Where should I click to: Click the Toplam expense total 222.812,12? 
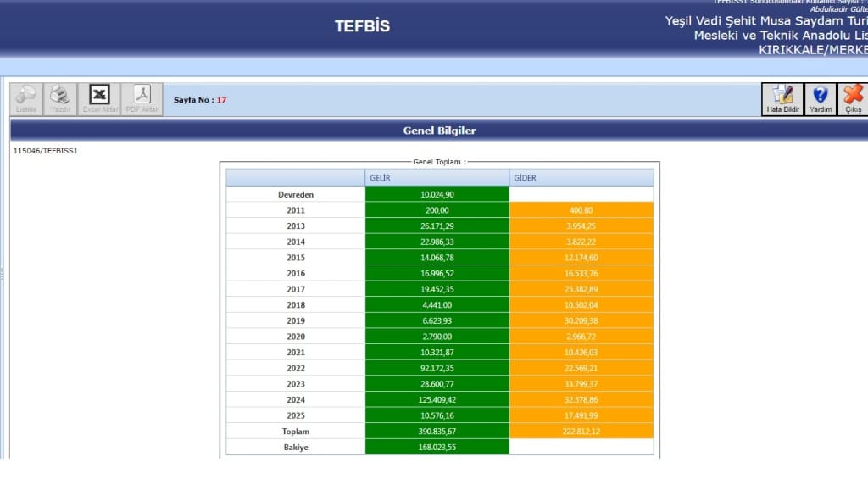(x=581, y=432)
